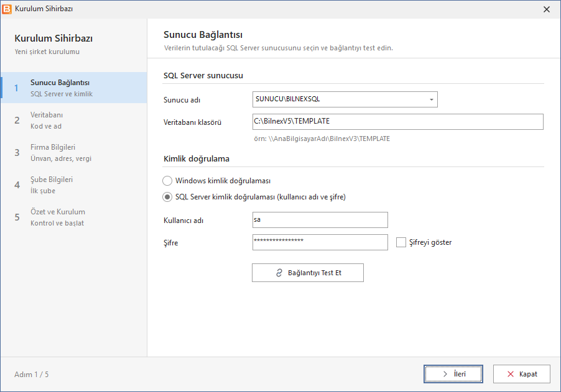The image size is (561, 392).
Task: Click the Bağlantıyı Test Et button
Action: (x=308, y=273)
